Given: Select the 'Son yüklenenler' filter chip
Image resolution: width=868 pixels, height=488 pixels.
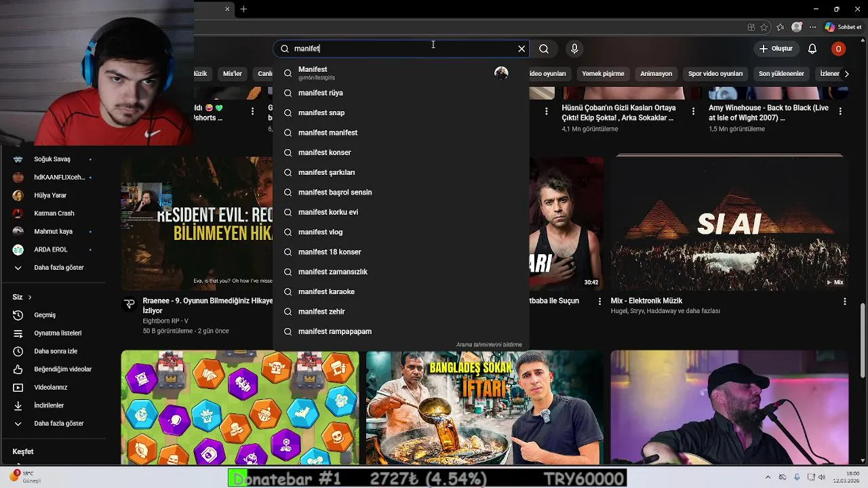Looking at the screenshot, I should pos(781,73).
